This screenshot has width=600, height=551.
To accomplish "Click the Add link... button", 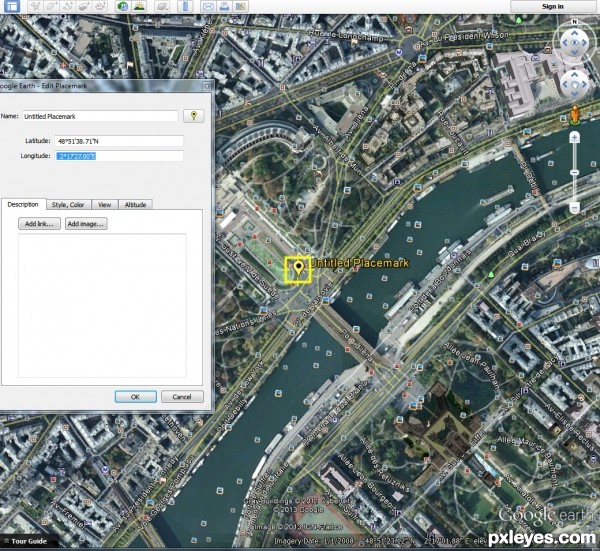I will pyautogui.click(x=39, y=224).
